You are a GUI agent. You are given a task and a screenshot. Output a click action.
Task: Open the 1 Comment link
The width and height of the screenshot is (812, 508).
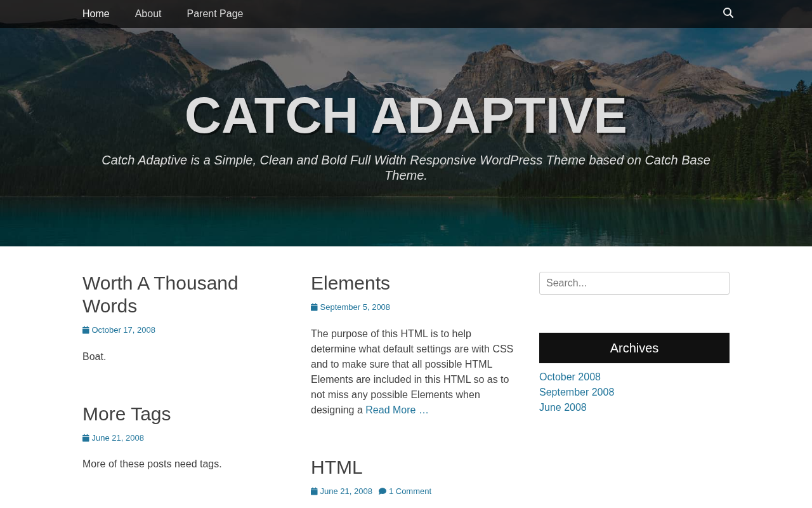tap(410, 491)
